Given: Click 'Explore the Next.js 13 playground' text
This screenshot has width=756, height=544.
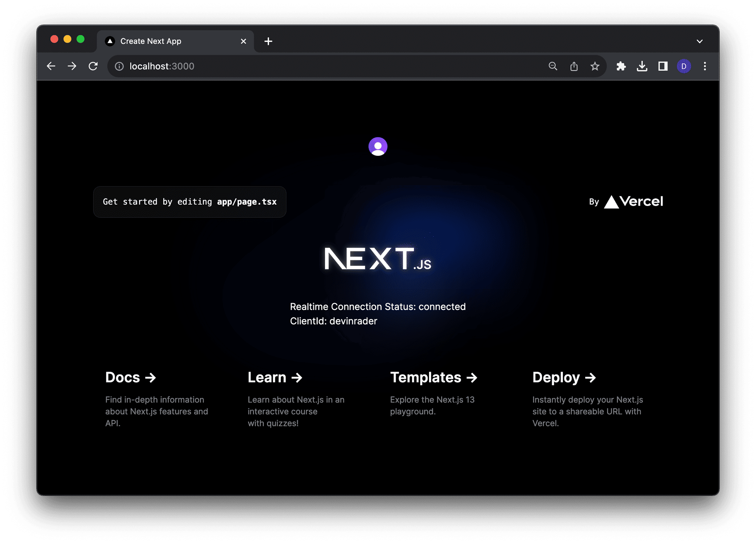Looking at the screenshot, I should pos(432,406).
